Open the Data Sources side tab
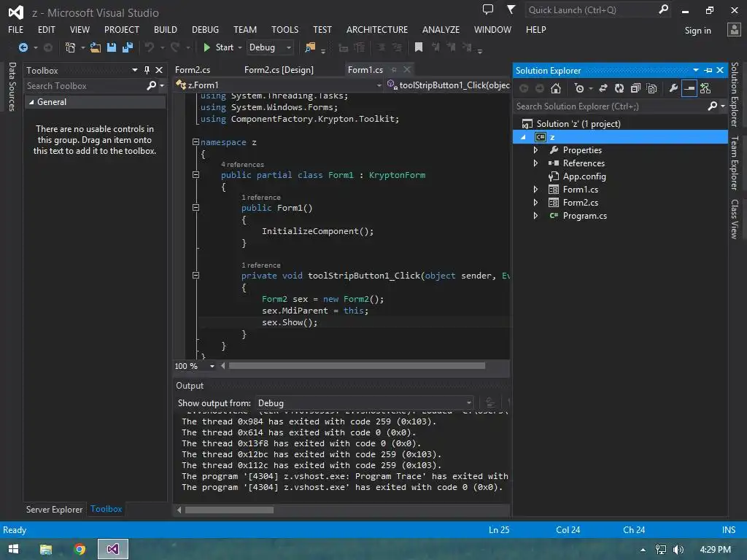747x560 pixels. coord(12,87)
